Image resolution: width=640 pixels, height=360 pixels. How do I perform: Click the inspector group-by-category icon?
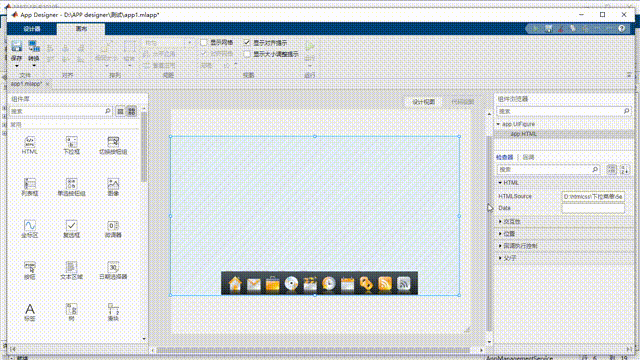click(611, 169)
